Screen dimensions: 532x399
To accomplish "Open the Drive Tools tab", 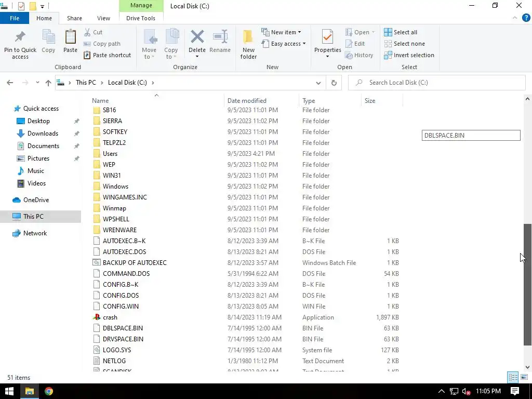I will click(141, 18).
